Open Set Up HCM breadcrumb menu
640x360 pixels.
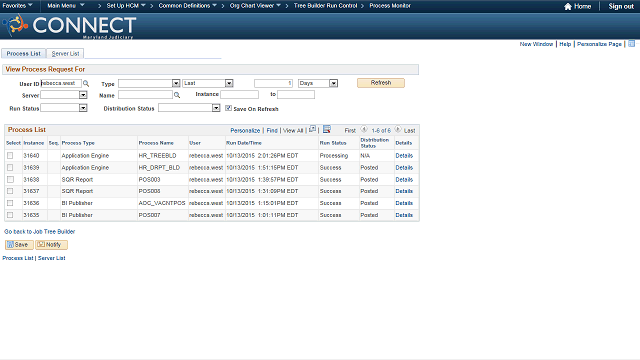pyautogui.click(x=126, y=6)
